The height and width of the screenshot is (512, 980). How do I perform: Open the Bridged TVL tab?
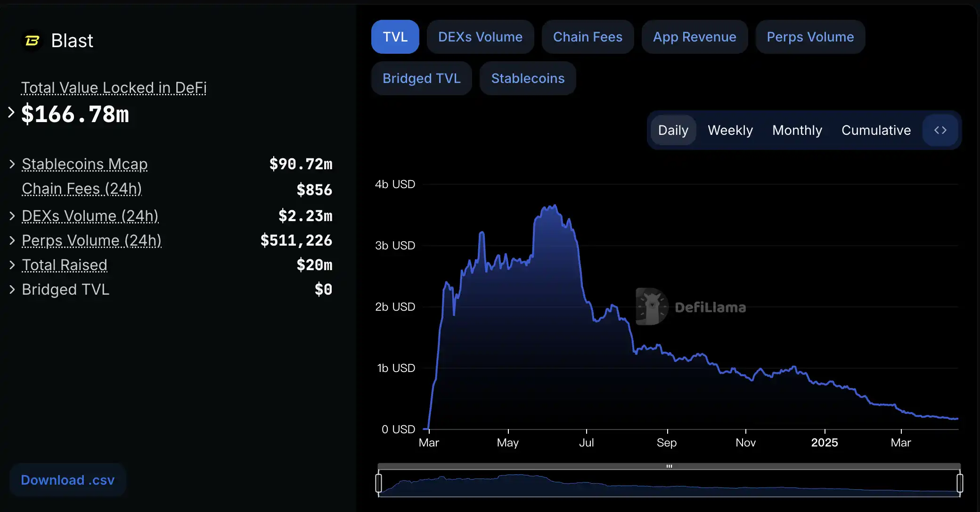[x=421, y=78]
